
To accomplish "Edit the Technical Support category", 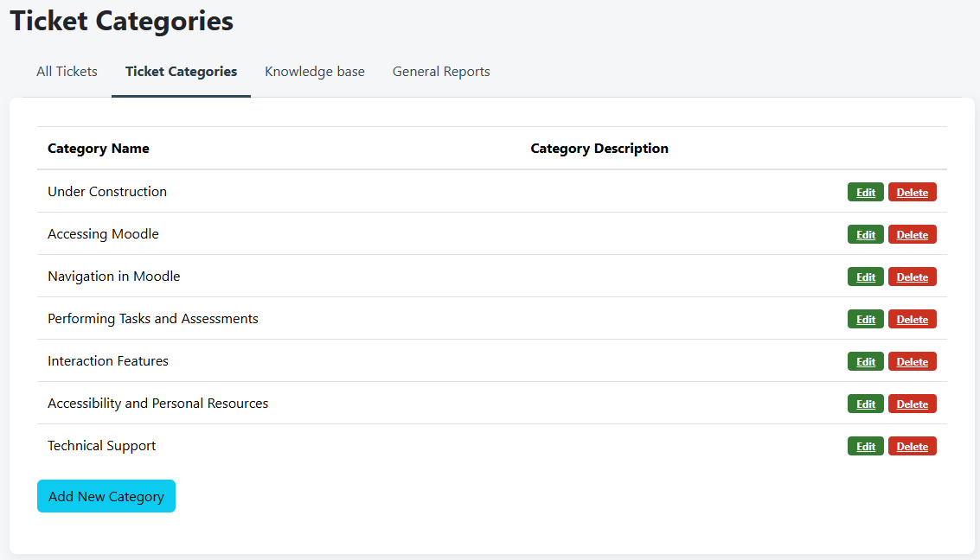I will click(x=865, y=447).
